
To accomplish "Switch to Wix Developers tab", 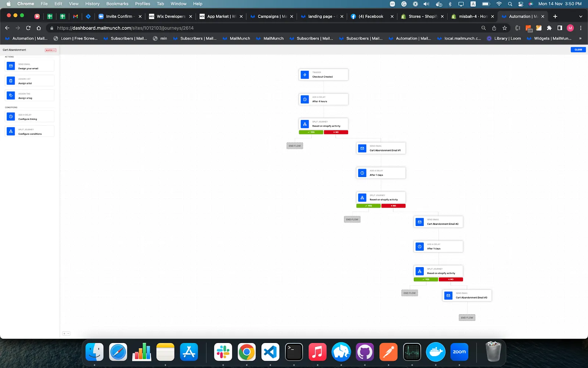I will pos(170,17).
